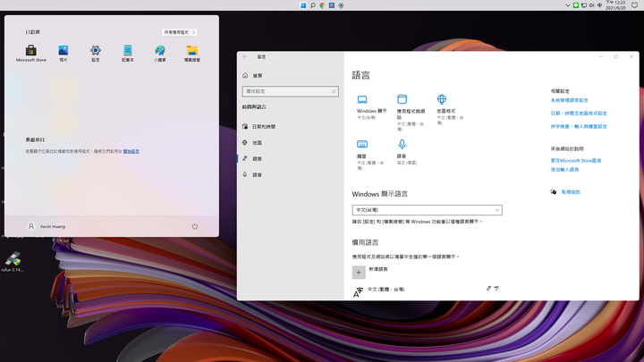Viewport: 644px width, 362px height.
Task: Switch input mode via the 中 IME indicator
Action: 599,5
